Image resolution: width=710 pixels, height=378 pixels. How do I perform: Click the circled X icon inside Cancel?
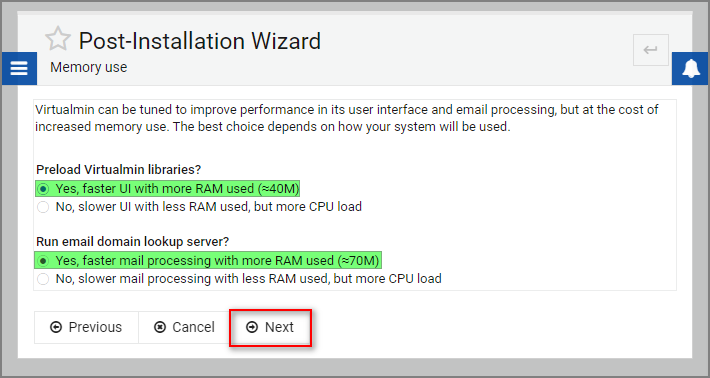(160, 327)
